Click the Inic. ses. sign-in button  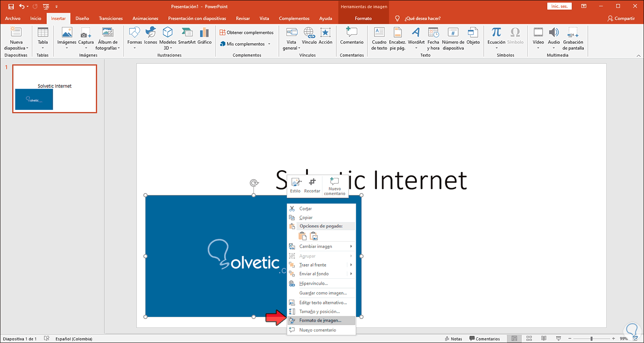[559, 6]
